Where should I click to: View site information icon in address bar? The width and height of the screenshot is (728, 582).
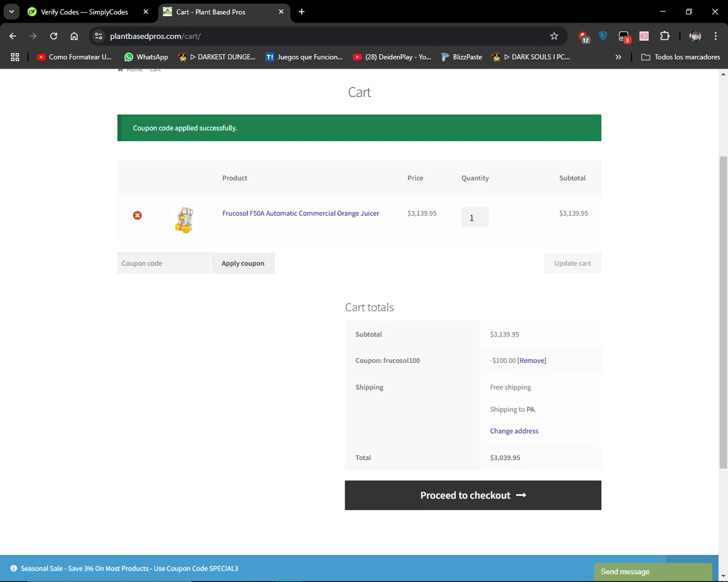pyautogui.click(x=99, y=36)
